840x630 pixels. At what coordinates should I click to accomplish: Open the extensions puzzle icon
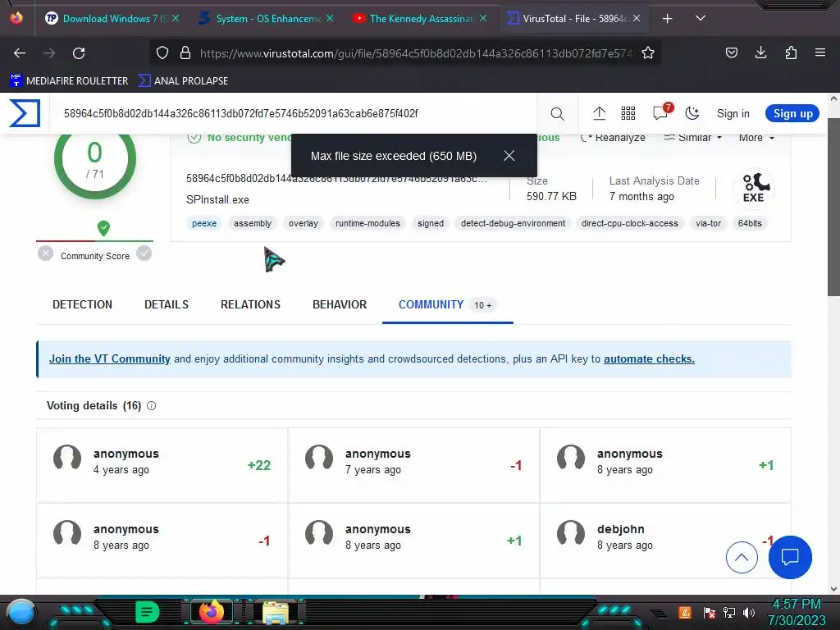[791, 52]
